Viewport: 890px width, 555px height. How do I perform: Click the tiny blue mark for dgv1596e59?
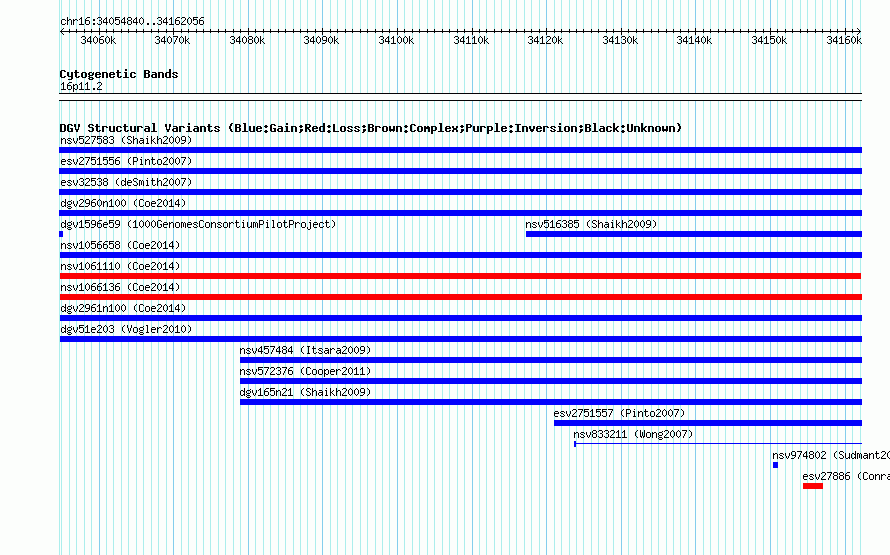tap(61, 234)
